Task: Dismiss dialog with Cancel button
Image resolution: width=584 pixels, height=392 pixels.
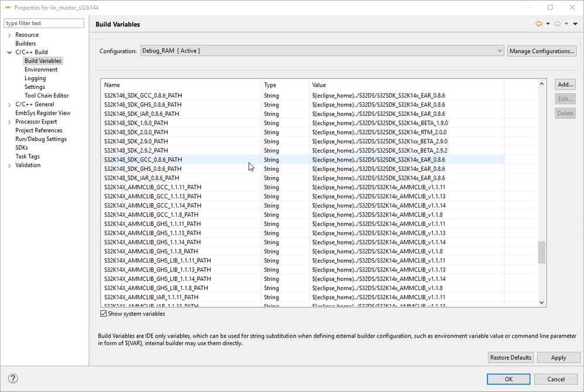Action: click(556, 379)
